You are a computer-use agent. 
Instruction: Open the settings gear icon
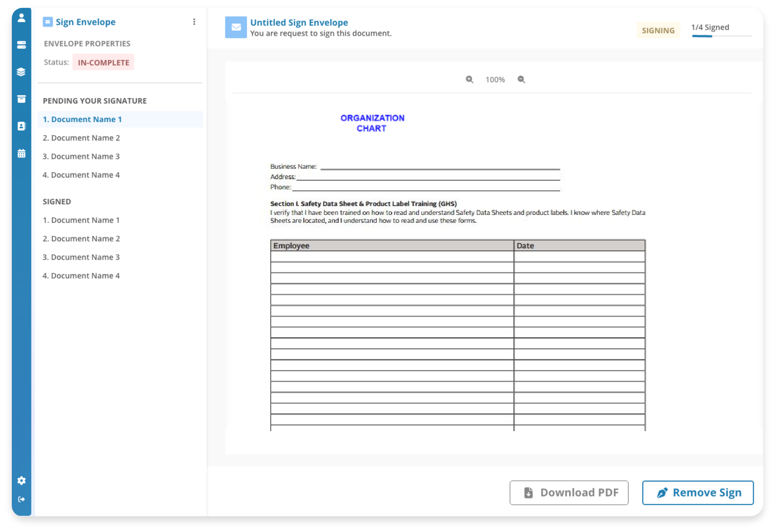(21, 480)
